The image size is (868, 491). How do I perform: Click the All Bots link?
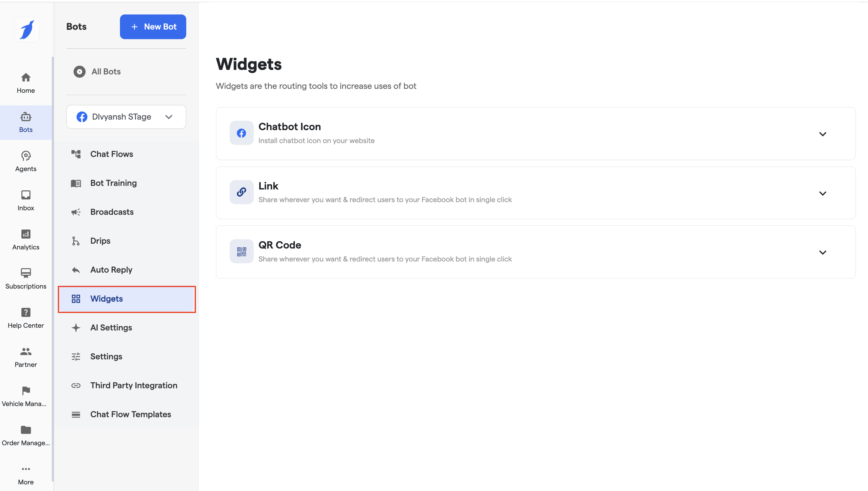tap(105, 71)
